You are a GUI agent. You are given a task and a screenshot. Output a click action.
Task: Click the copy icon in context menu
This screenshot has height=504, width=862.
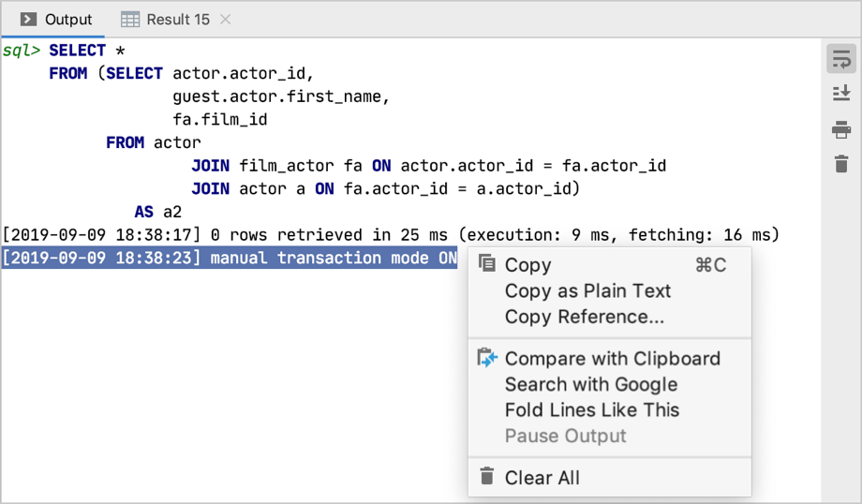(487, 264)
